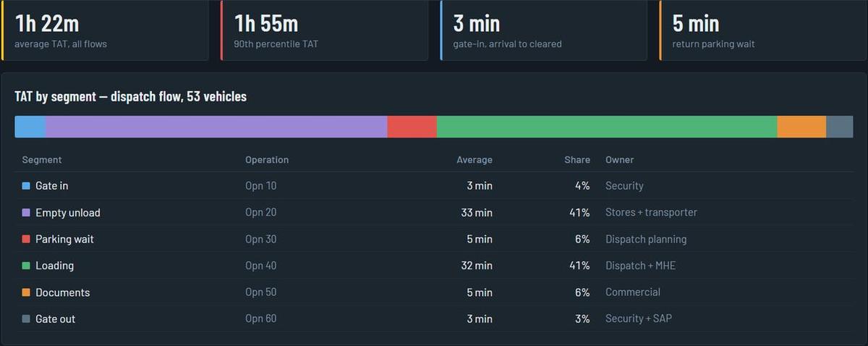Click the Owner column header
The height and width of the screenshot is (346, 868).
coord(619,160)
